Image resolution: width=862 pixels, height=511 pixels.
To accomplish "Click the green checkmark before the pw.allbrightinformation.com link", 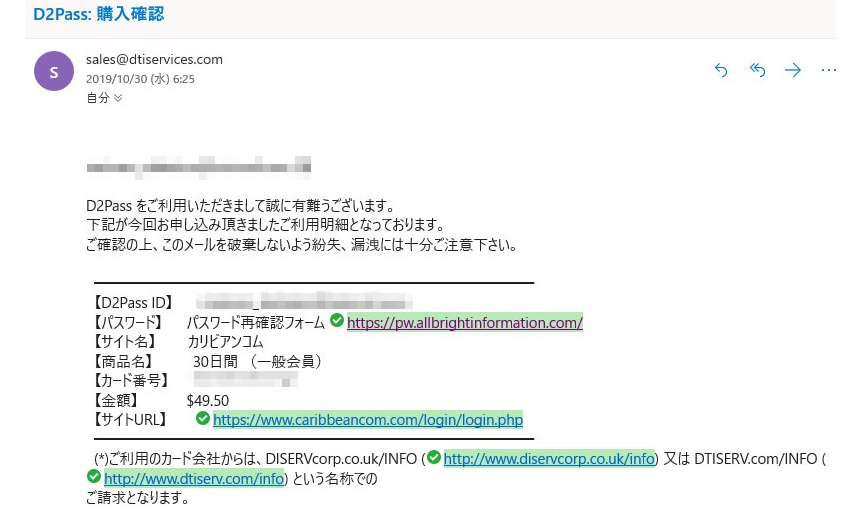I will (x=337, y=321).
